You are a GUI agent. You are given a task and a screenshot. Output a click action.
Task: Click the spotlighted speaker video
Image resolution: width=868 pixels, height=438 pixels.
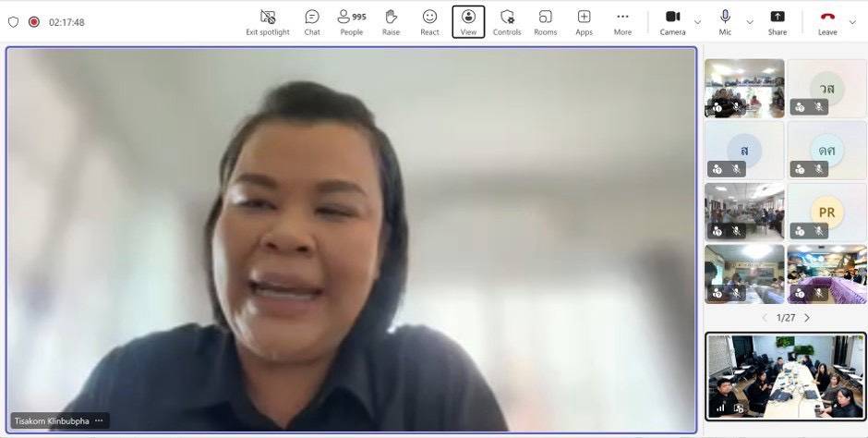(352, 239)
